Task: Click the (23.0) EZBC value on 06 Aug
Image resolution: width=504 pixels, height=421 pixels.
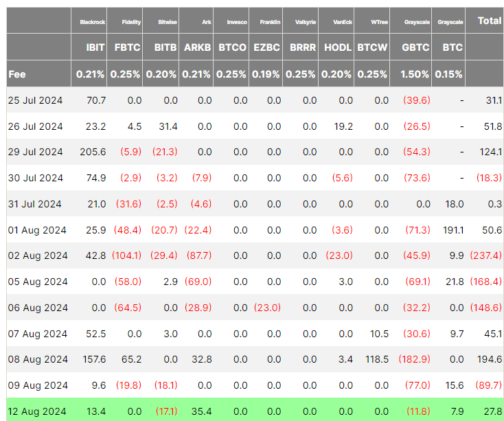Action: pyautogui.click(x=268, y=308)
